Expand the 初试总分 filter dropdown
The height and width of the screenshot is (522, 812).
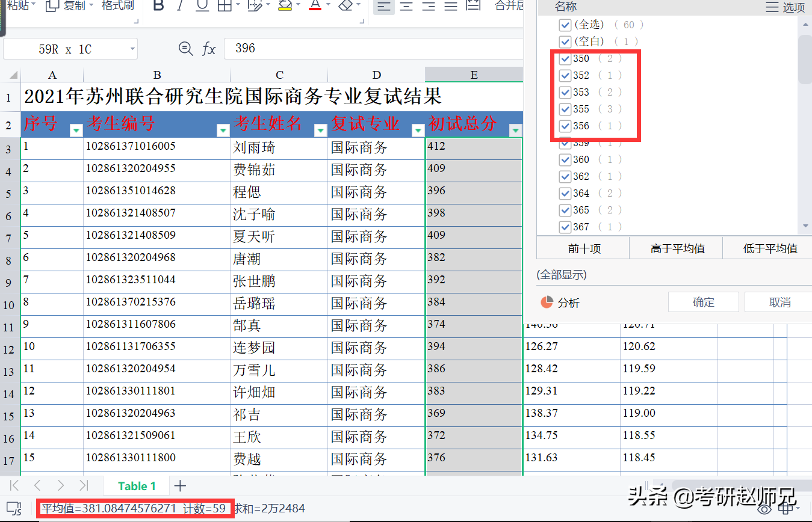tap(515, 130)
